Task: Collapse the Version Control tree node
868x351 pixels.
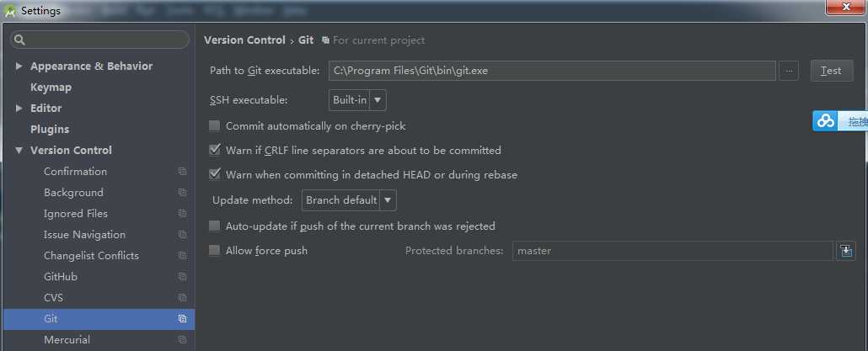Action: (x=19, y=150)
